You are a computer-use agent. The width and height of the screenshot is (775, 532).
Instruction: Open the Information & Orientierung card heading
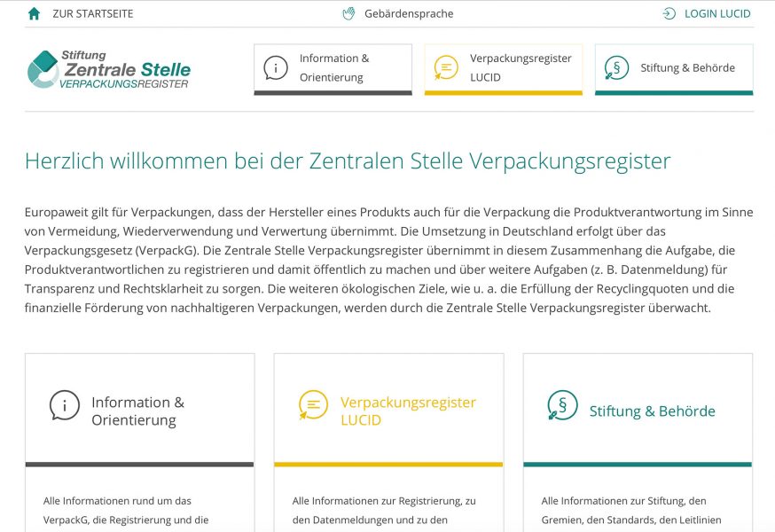[x=138, y=411]
